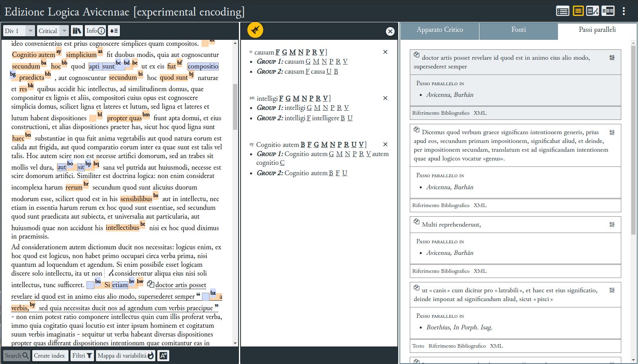Open the three-dot overflow menu top right
This screenshot has height=364, width=638.
click(x=624, y=12)
